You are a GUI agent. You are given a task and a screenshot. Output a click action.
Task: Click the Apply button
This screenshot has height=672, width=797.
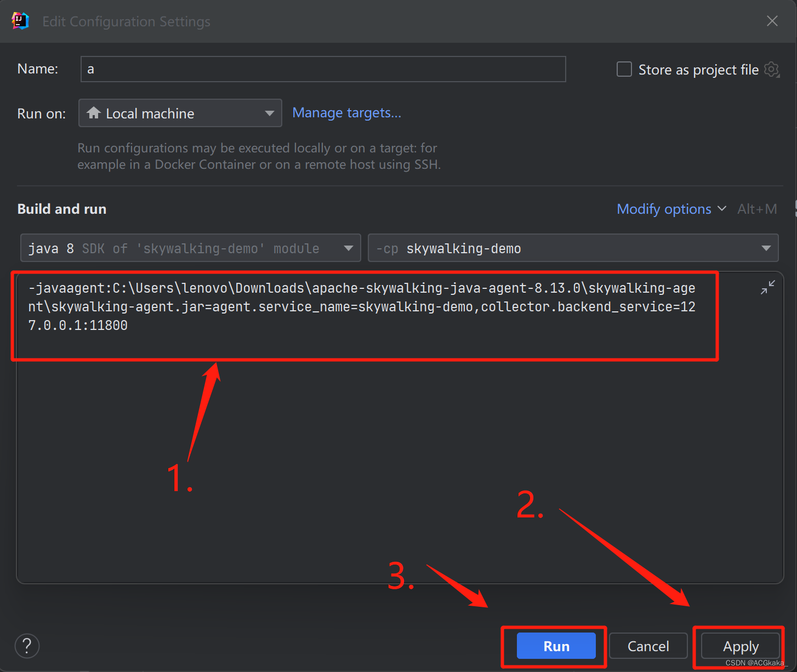pos(741,646)
